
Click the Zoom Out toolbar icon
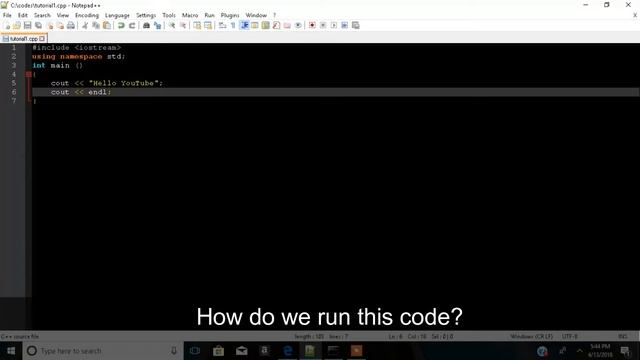click(x=183, y=25)
